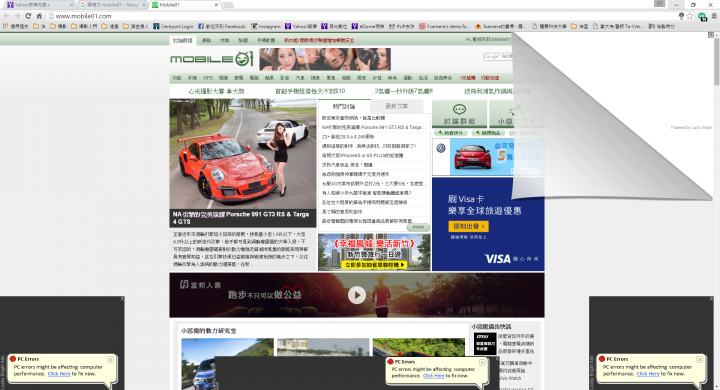
Task: Click the browser forward arrow
Action: point(17,16)
